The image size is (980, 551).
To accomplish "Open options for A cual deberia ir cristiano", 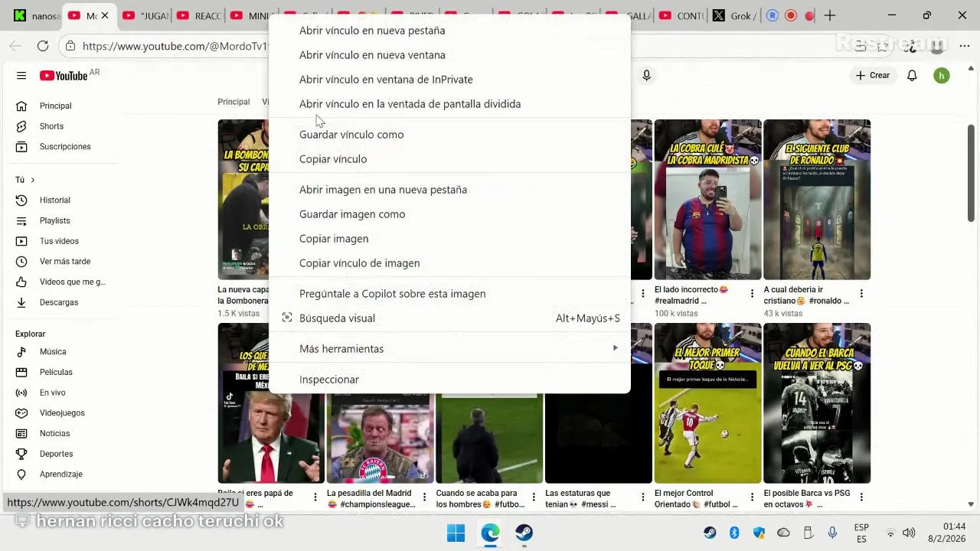I will coord(861,293).
